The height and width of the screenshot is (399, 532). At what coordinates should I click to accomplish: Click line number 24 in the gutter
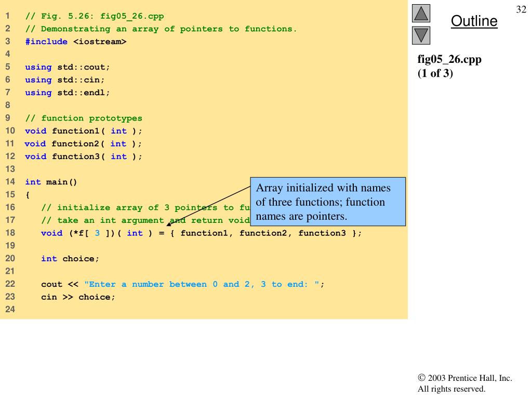point(10,310)
